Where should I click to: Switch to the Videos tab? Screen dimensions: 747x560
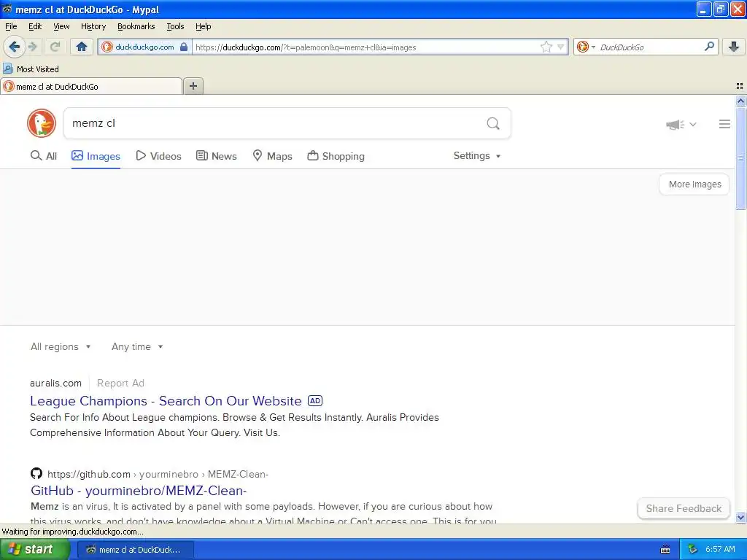pyautogui.click(x=158, y=156)
